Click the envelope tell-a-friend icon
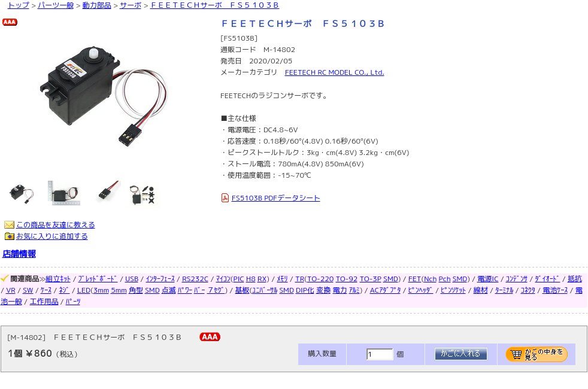The image size is (588, 389). click(9, 225)
